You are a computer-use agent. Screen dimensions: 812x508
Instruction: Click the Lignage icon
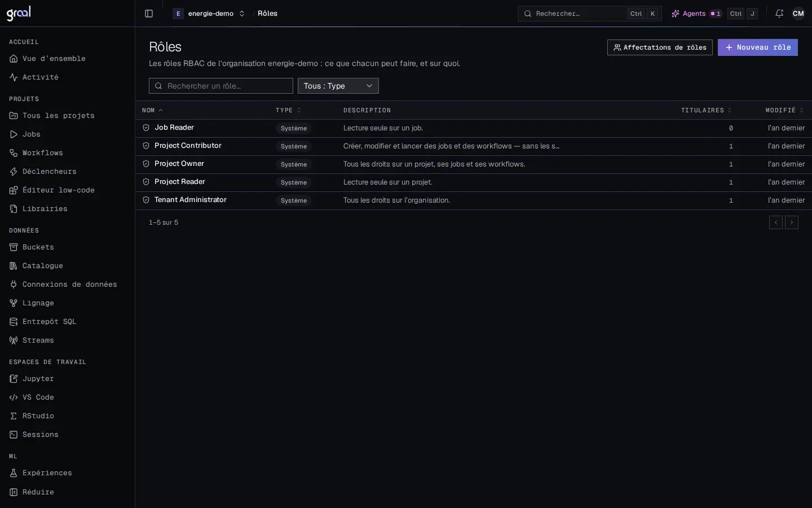[x=14, y=303]
